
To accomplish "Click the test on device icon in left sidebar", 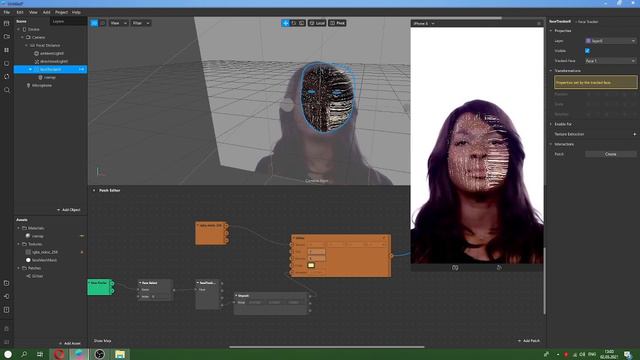I will [7, 296].
